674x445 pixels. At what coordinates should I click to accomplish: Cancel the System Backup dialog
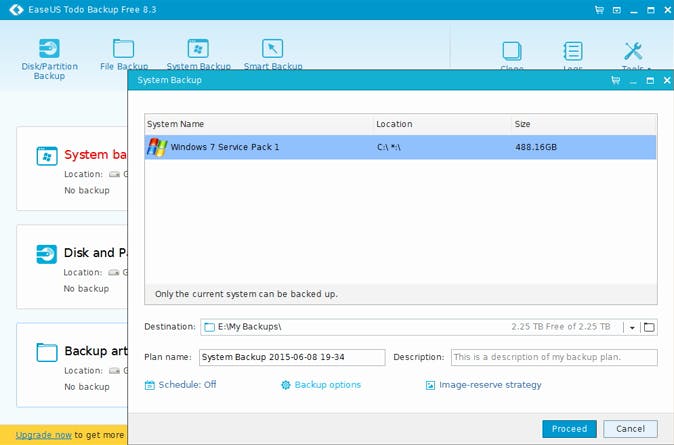630,429
